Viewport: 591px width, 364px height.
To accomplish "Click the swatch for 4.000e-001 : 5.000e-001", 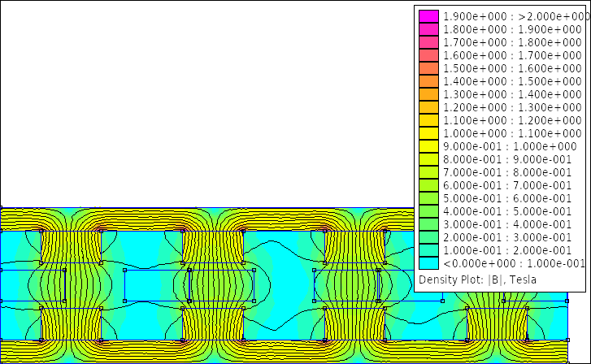I will point(428,211).
